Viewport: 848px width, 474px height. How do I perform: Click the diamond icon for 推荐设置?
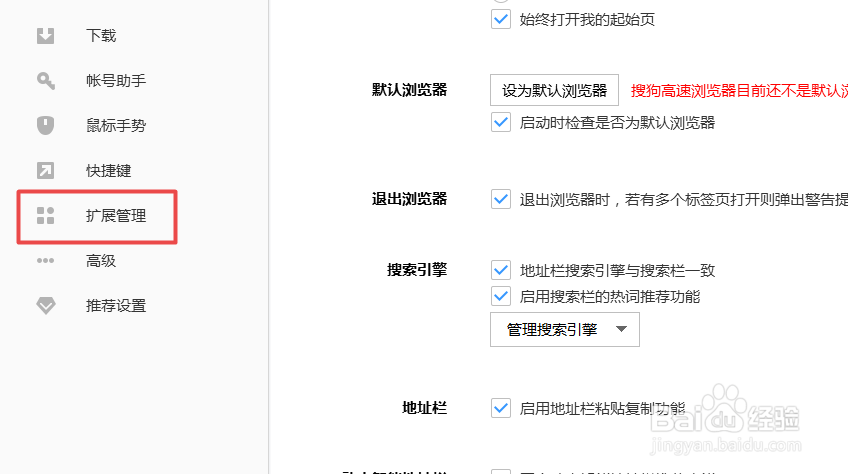pos(45,306)
